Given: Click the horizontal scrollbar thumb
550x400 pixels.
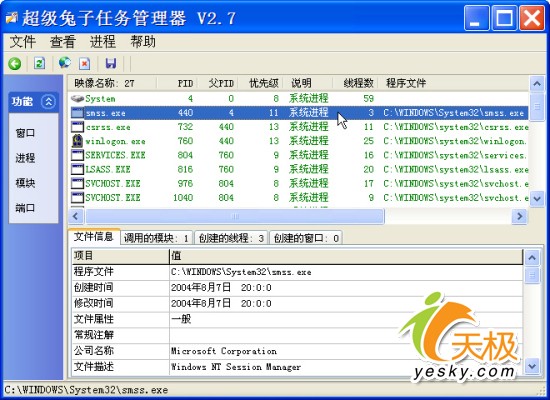Looking at the screenshot, I should click(x=235, y=216).
